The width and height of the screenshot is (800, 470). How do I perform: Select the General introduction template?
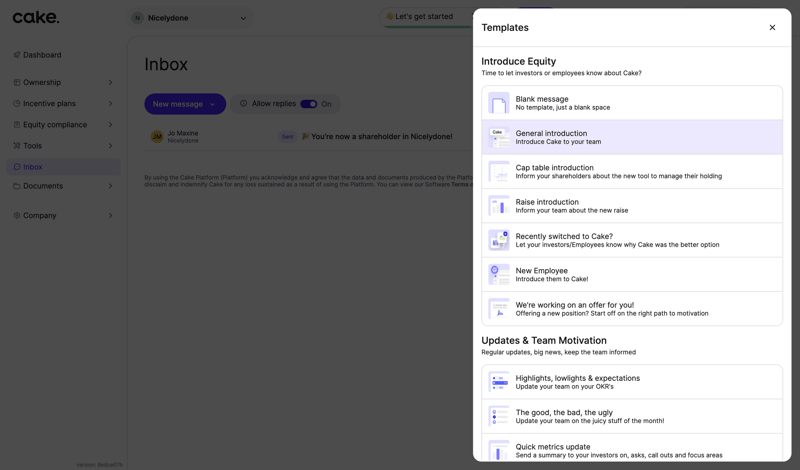(631, 137)
